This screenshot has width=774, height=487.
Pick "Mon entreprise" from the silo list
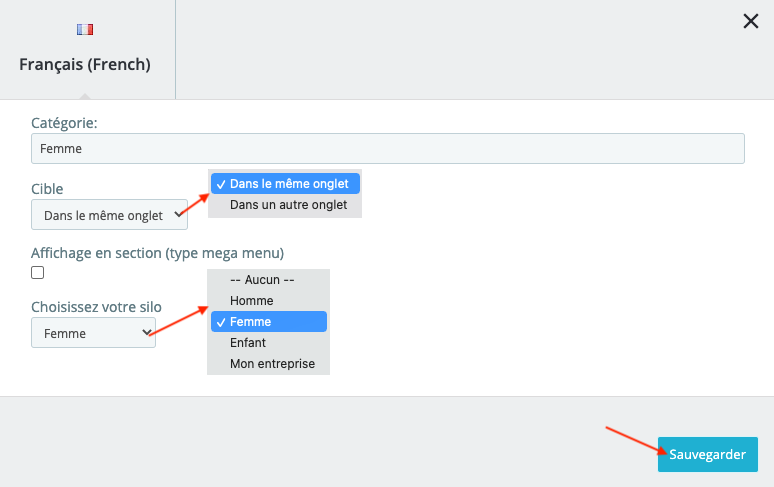point(272,364)
